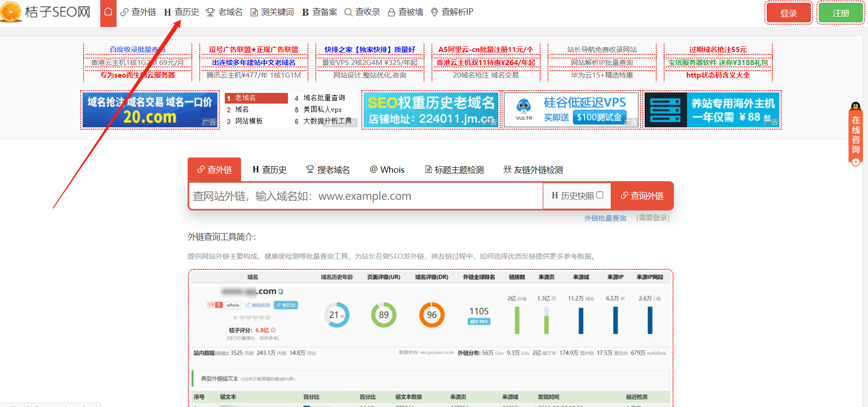The image size is (868, 407).
Task: Switch to the 友链外链检测 tab
Action: (533, 170)
